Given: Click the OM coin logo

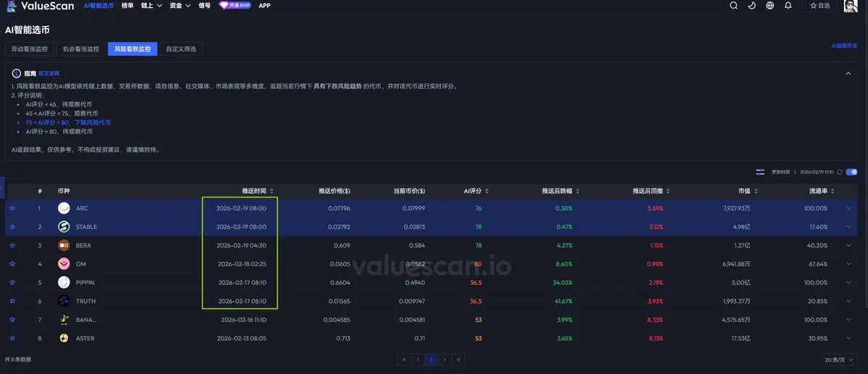Looking at the screenshot, I should click(x=64, y=264).
